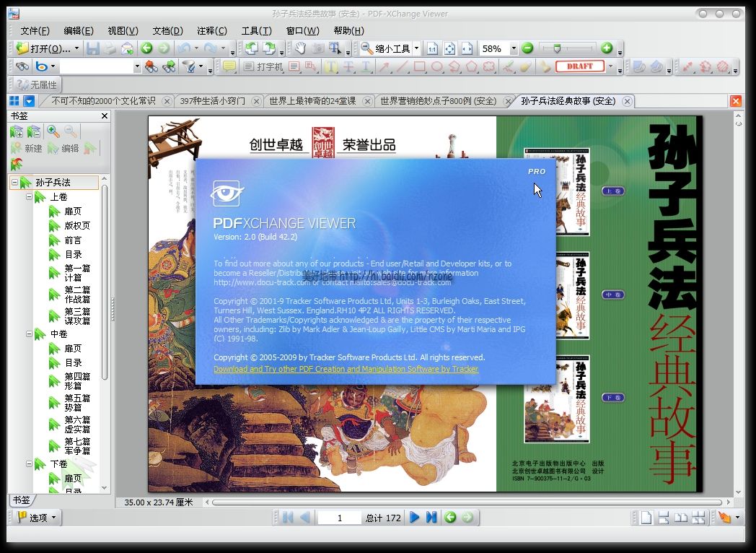Select the Arrow drawing tool
Viewport: 756px width, 553px height.
[x=384, y=66]
